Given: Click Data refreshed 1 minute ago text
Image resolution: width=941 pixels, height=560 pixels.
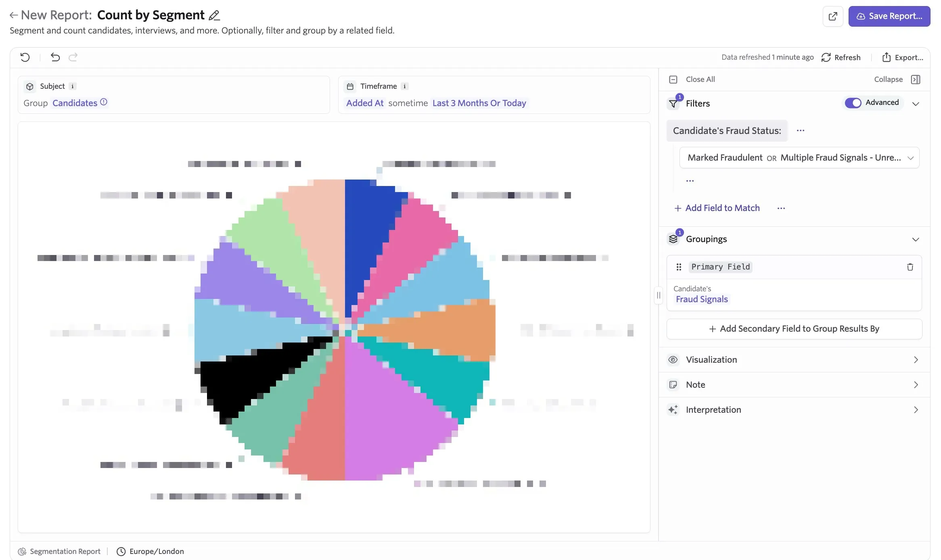Looking at the screenshot, I should pyautogui.click(x=767, y=57).
